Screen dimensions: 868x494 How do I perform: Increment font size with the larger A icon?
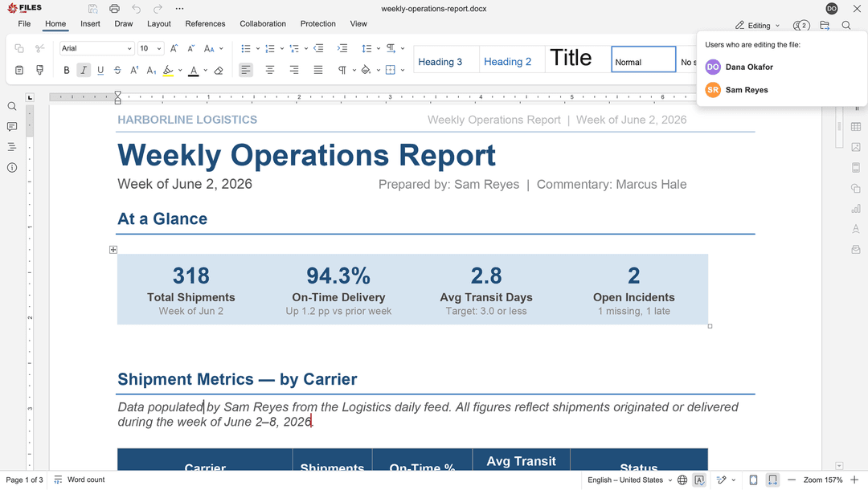point(174,49)
